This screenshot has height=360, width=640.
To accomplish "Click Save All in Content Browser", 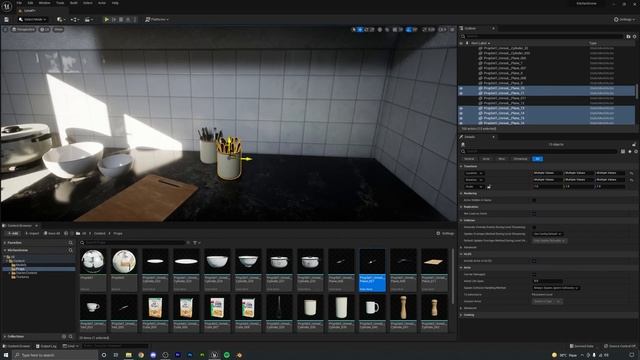I will (x=52, y=233).
